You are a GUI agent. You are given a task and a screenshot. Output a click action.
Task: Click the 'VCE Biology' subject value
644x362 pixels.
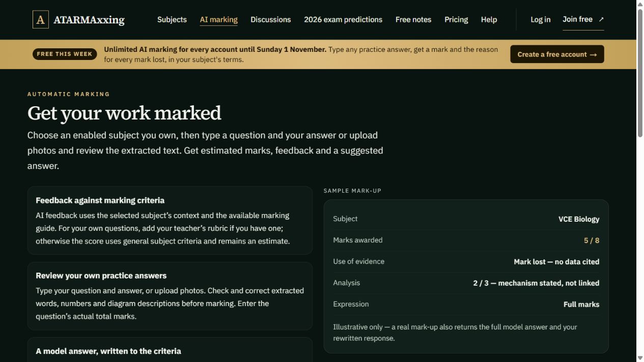point(579,219)
